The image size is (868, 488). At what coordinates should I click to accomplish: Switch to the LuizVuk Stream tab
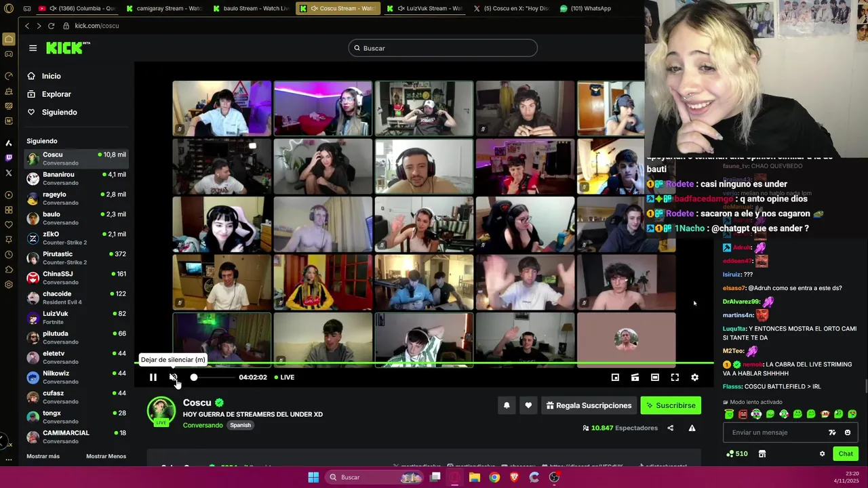tap(425, 9)
